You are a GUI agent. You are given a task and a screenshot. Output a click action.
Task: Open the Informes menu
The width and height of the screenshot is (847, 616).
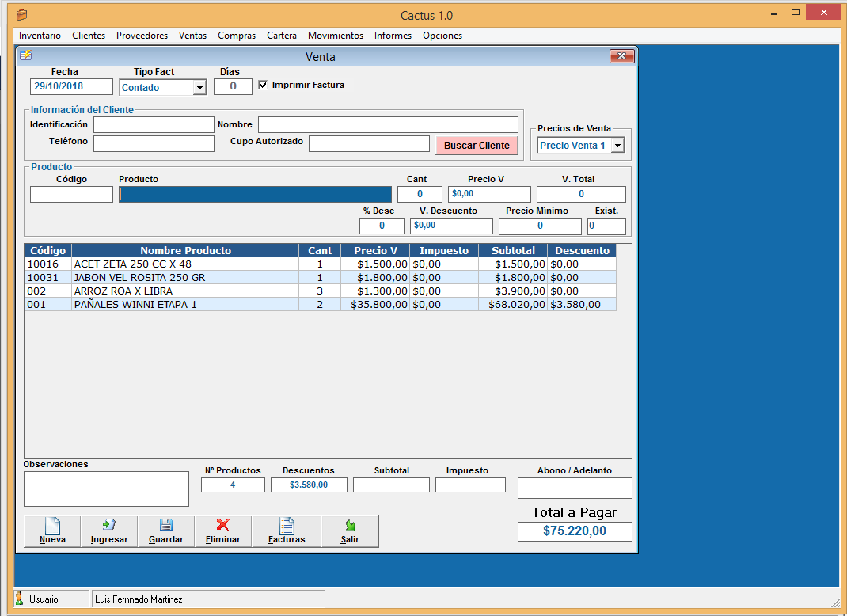point(393,36)
